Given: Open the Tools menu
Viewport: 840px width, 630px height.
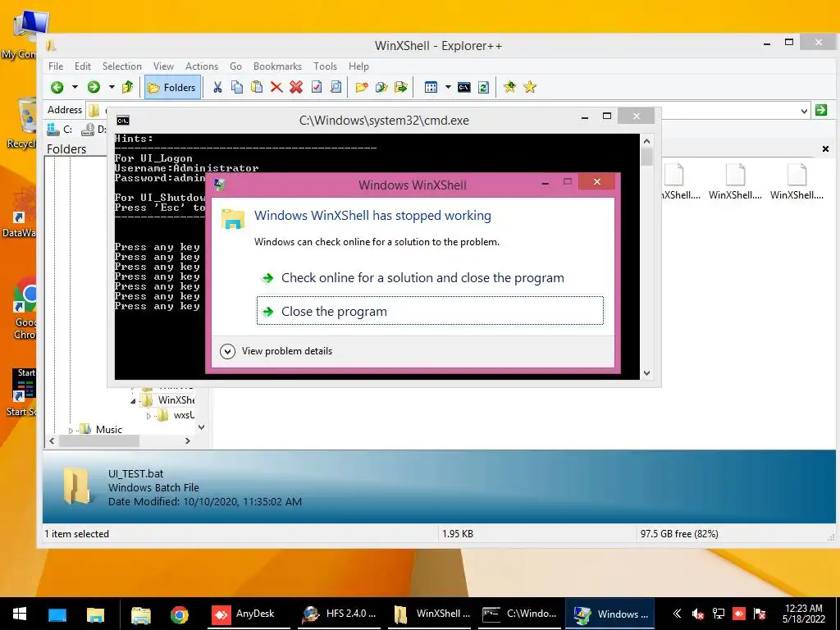Looking at the screenshot, I should (x=325, y=66).
